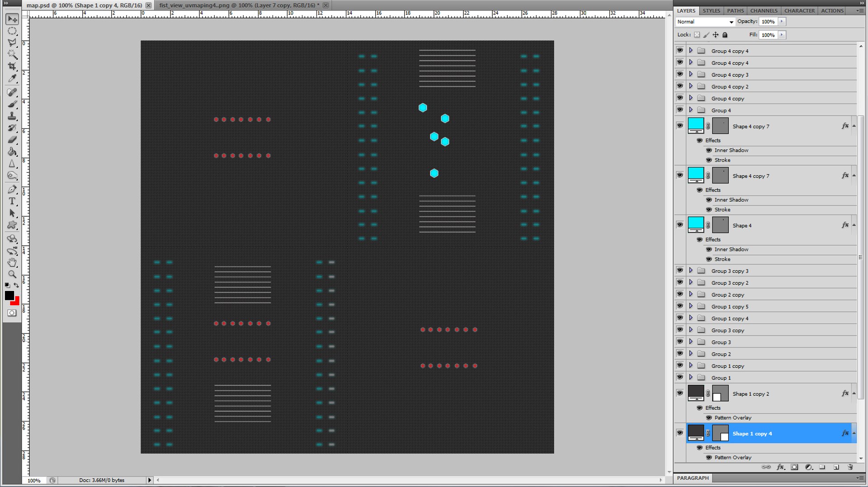Toggle Pattern Overlay effect of Shape 1 copy 4
The height and width of the screenshot is (487, 868).
coord(709,457)
